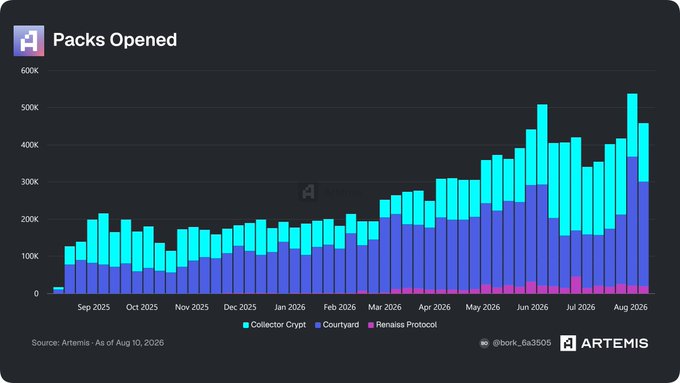Click the 600K y-axis label
This screenshot has width=680, height=383.
tap(29, 70)
